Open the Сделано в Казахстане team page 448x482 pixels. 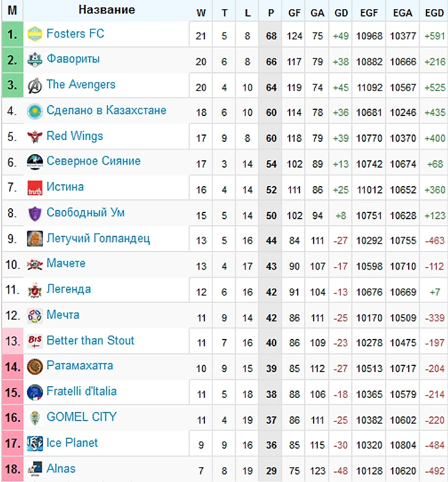tap(106, 110)
